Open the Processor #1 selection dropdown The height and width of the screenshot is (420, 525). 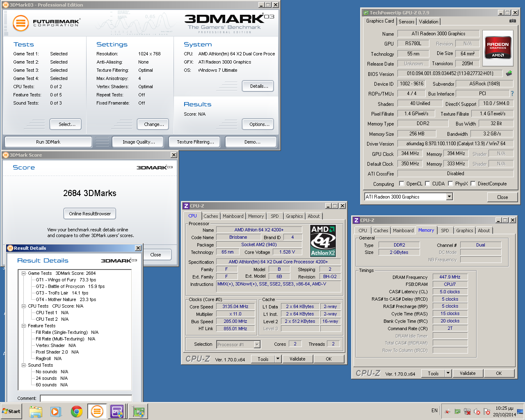coord(257,345)
